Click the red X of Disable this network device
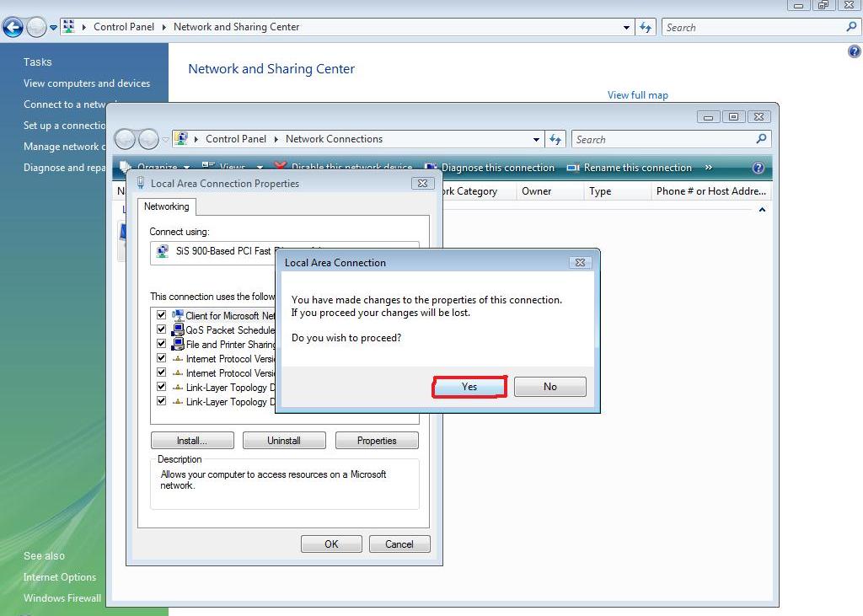This screenshot has width=863, height=616. (x=280, y=165)
